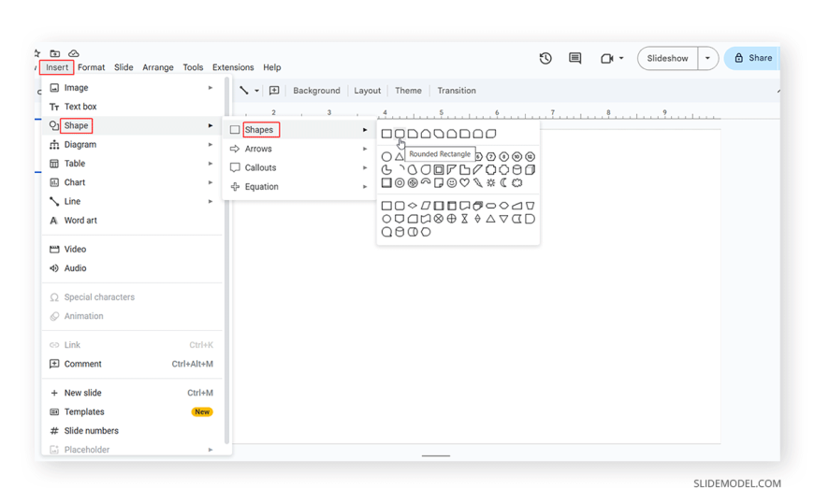Select the flowchart Merge downward triangle
Viewport: 814px width, 504px height.
click(x=503, y=219)
